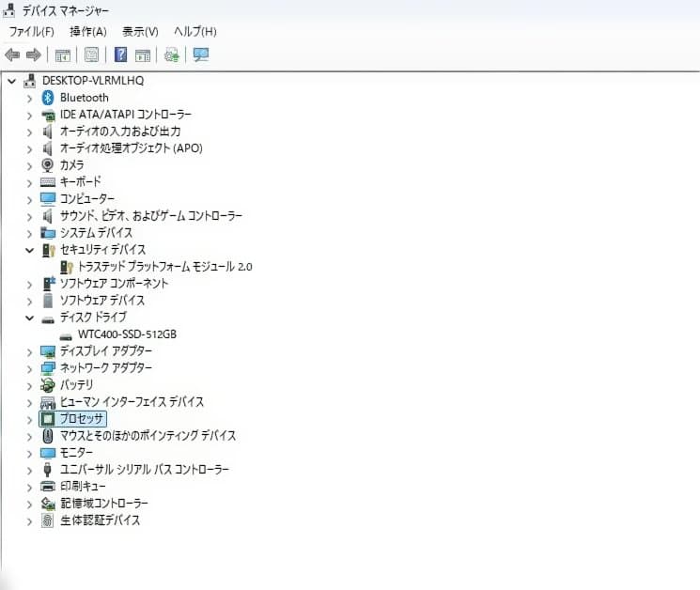Click the back arrow in the toolbar
Image resolution: width=700 pixels, height=590 pixels.
pyautogui.click(x=12, y=54)
